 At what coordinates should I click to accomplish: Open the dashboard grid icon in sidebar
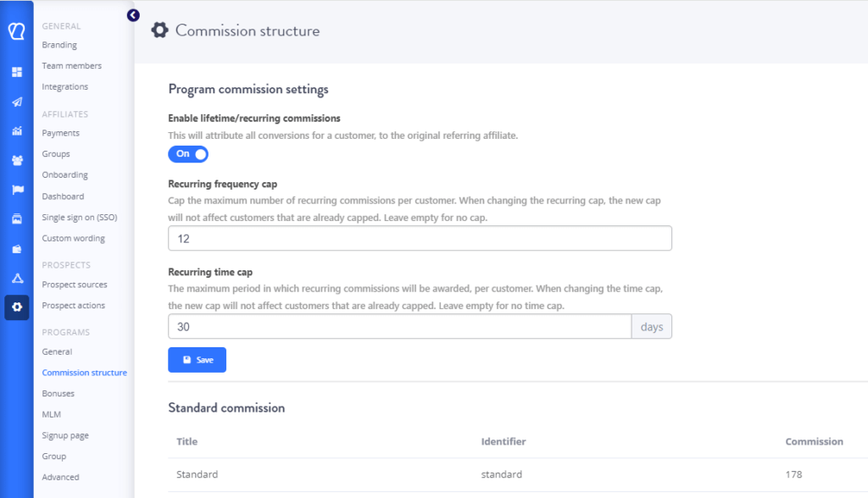pos(16,72)
